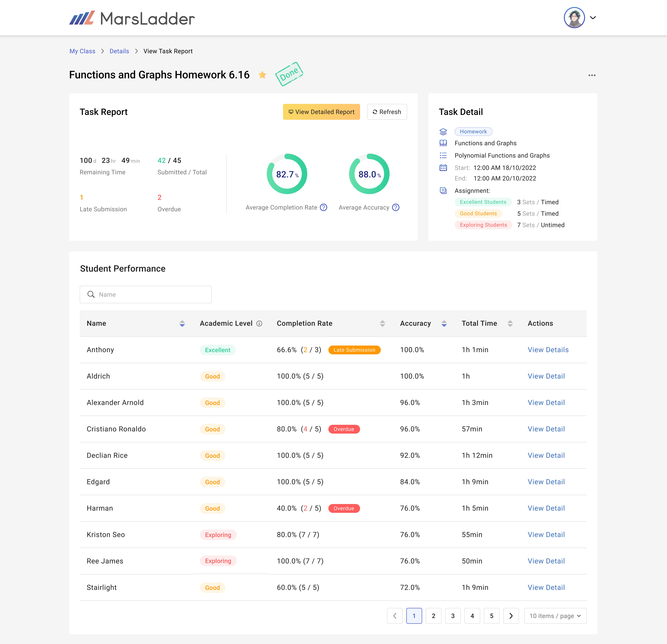Go to next page with right chevron
Screen dimensions: 667x644
(x=511, y=616)
